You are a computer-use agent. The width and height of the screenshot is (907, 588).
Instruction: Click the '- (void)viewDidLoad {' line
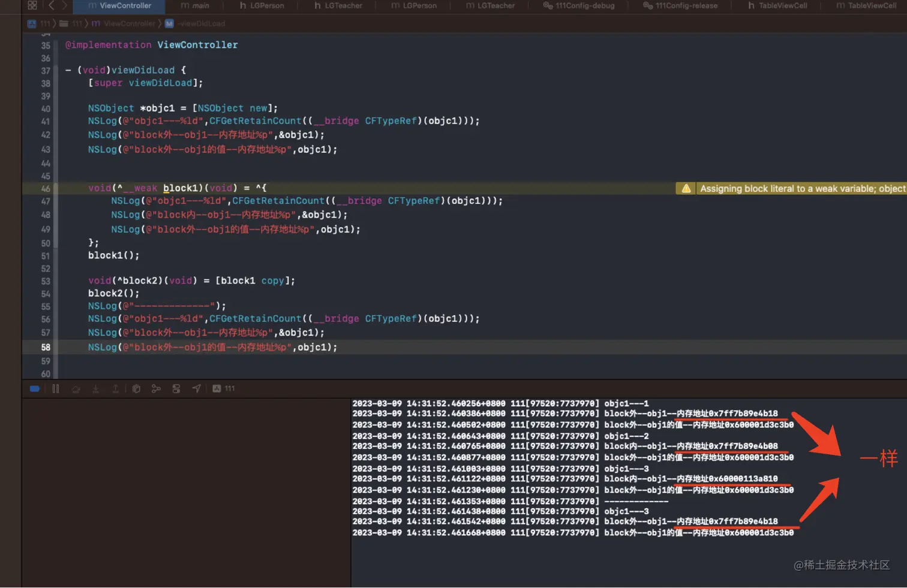click(125, 70)
